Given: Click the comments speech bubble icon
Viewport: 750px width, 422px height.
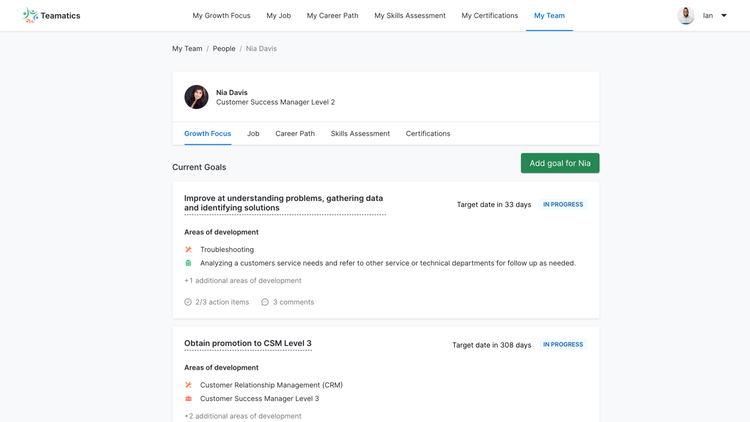Looking at the screenshot, I should (265, 302).
